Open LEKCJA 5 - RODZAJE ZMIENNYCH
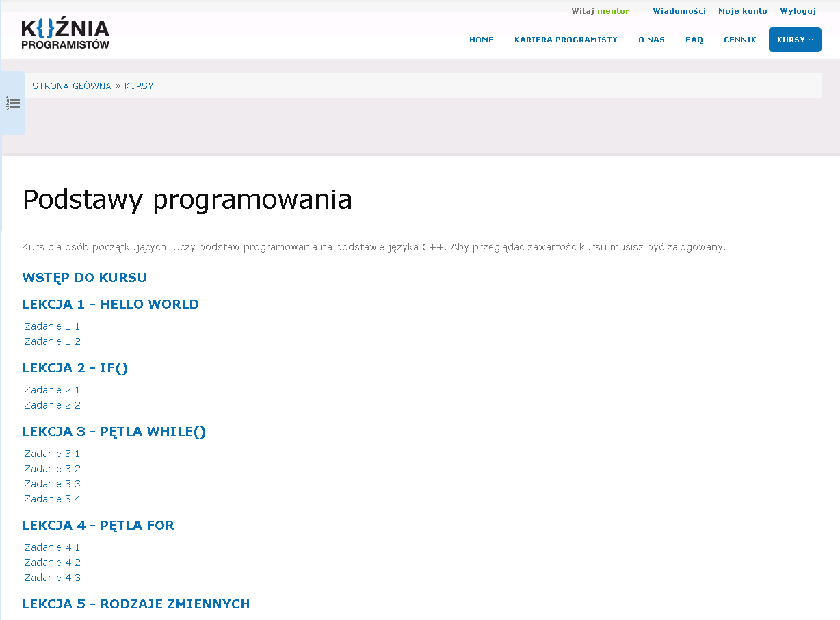This screenshot has width=840, height=620. coord(135,604)
